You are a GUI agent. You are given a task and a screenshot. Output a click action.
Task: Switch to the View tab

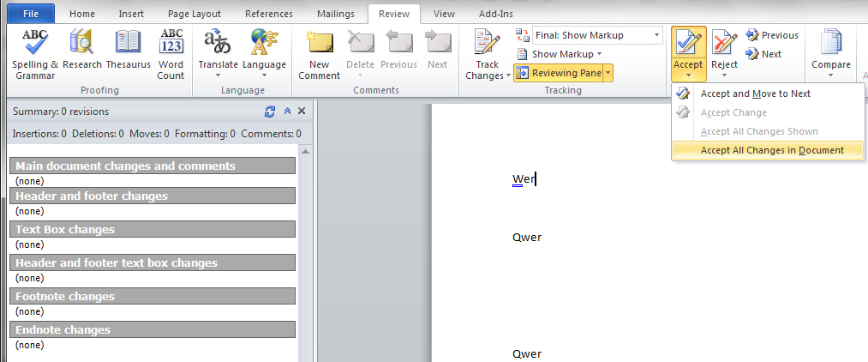click(x=445, y=14)
